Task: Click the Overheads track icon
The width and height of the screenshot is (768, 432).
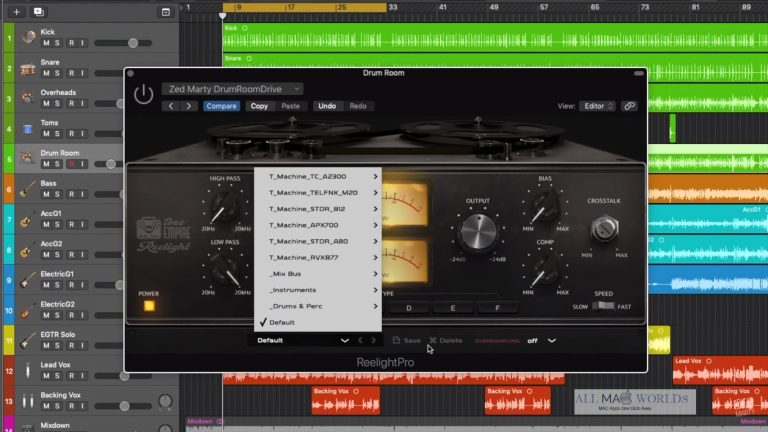Action: pyautogui.click(x=27, y=98)
